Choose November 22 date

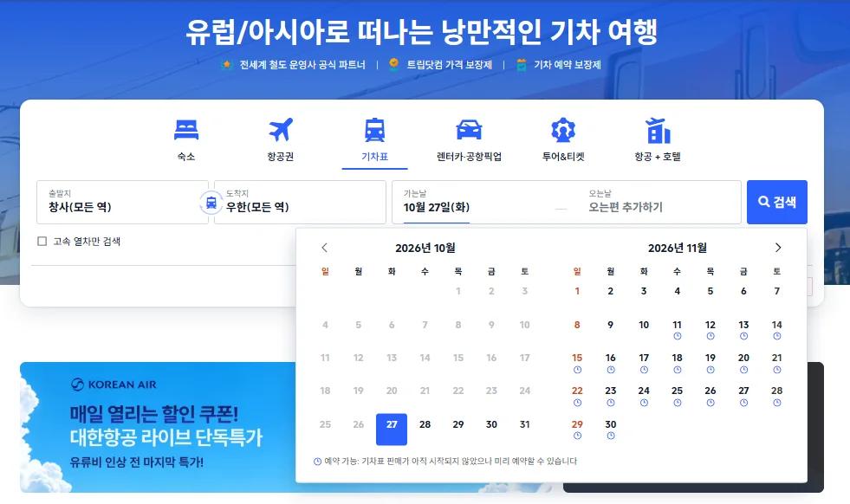click(577, 396)
